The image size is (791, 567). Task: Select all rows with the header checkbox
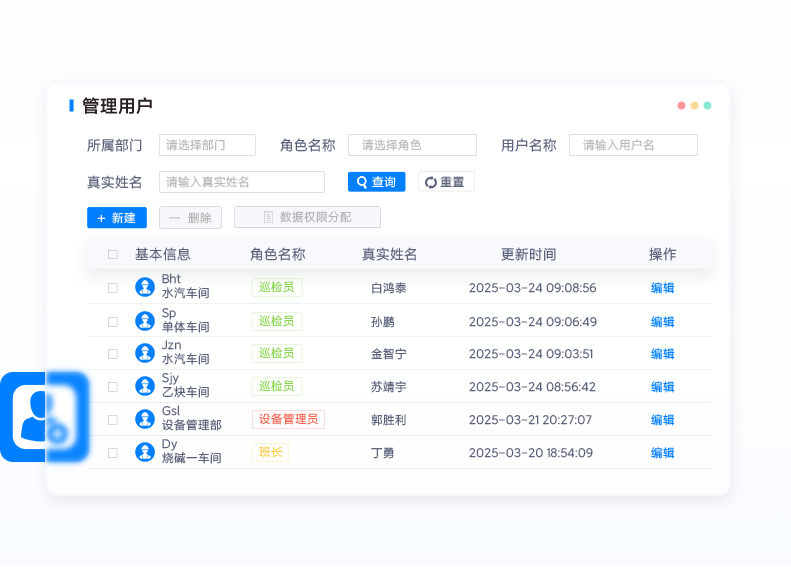pos(113,255)
